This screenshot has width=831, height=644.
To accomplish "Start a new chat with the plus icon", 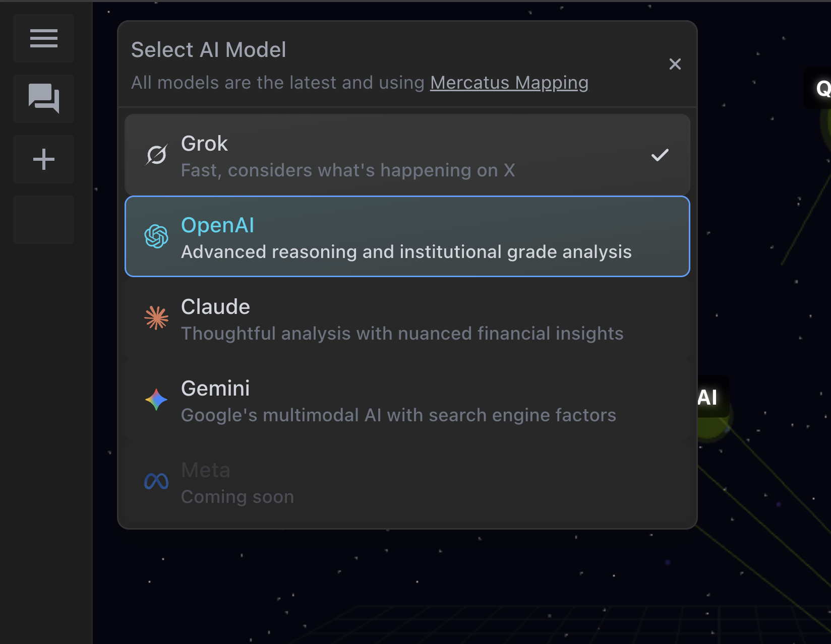I will (43, 159).
